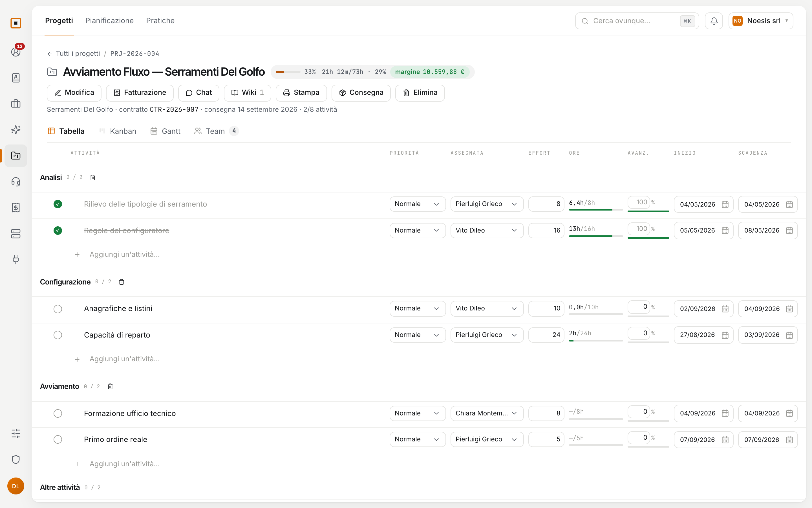812x508 pixels.
Task: Open inbox icon with 12 badge
Action: (x=16, y=51)
